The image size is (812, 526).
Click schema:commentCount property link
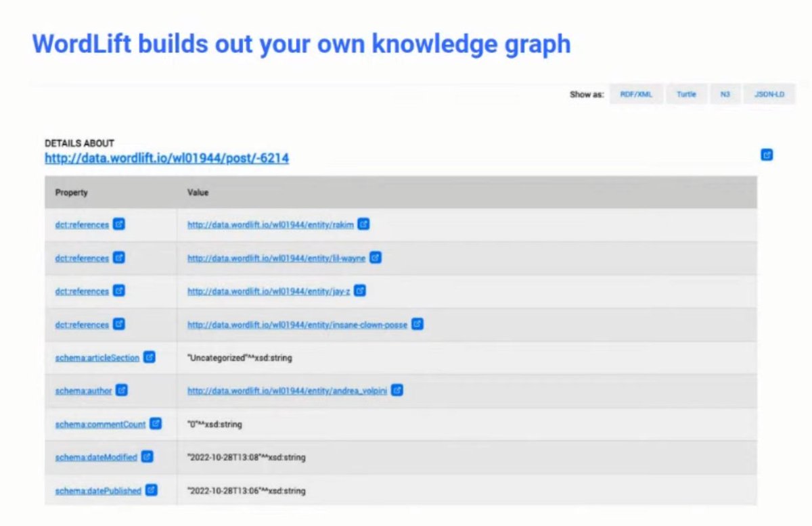point(100,425)
